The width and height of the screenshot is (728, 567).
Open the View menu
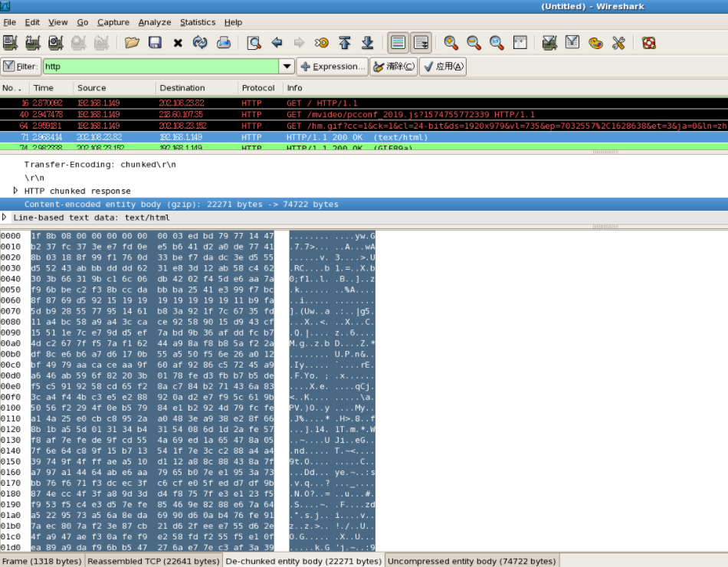pyautogui.click(x=58, y=21)
